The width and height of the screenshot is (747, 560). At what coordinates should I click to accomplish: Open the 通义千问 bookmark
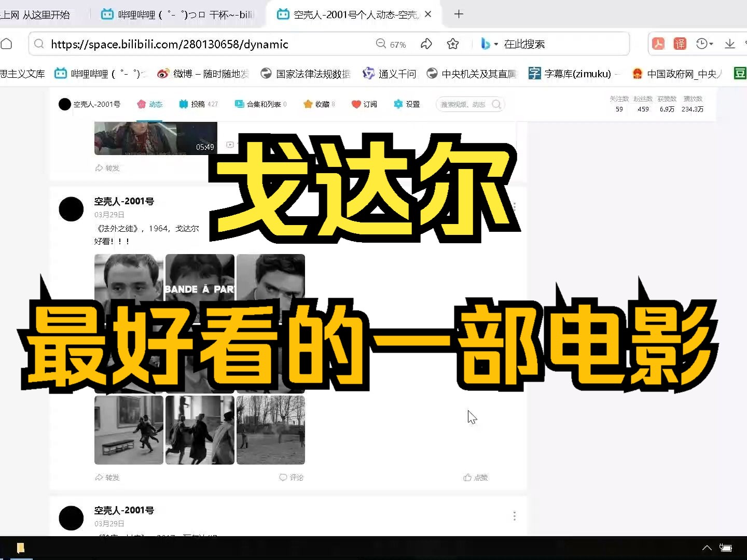[390, 74]
